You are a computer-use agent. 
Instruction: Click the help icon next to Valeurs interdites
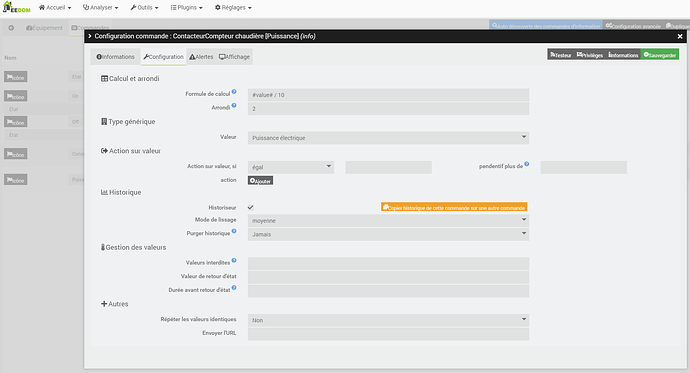234,260
